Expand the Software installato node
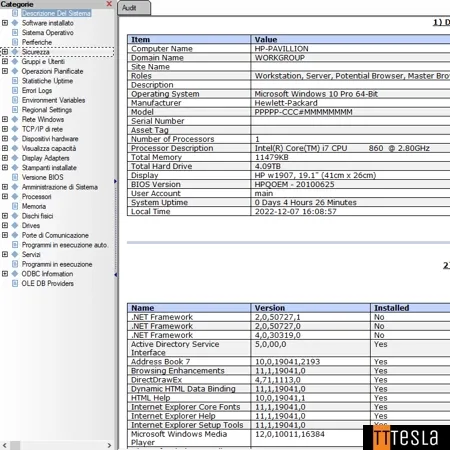450x450 pixels. [5, 23]
